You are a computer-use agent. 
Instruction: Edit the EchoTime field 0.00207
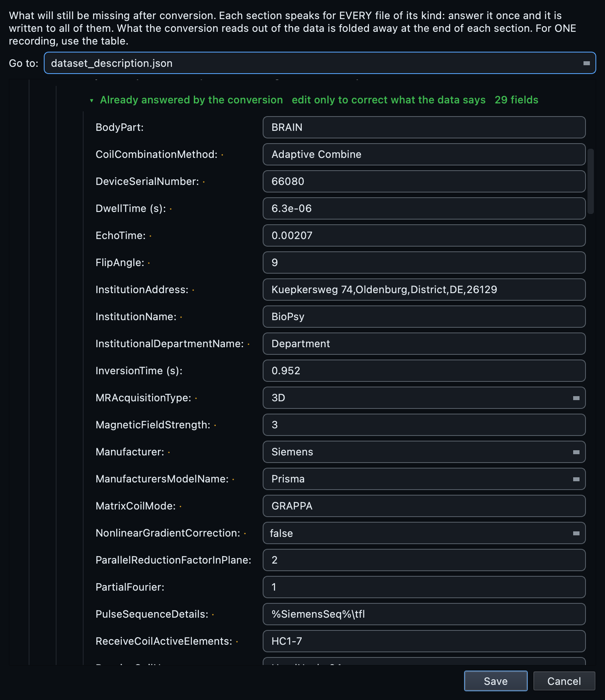(x=424, y=235)
